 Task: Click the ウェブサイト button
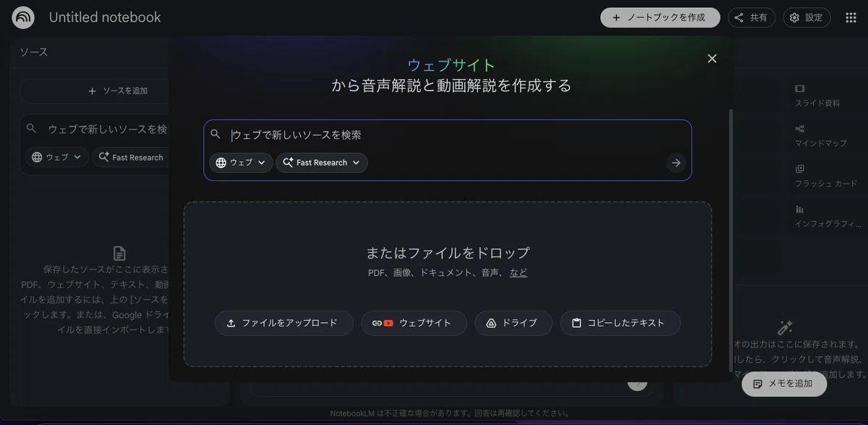(x=414, y=323)
